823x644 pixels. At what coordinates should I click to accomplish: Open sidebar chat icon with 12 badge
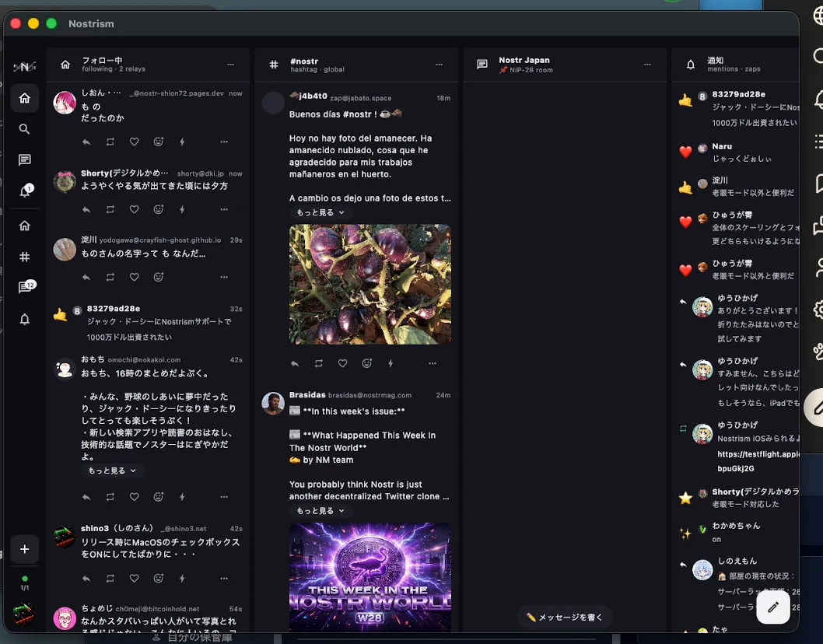pyautogui.click(x=25, y=287)
